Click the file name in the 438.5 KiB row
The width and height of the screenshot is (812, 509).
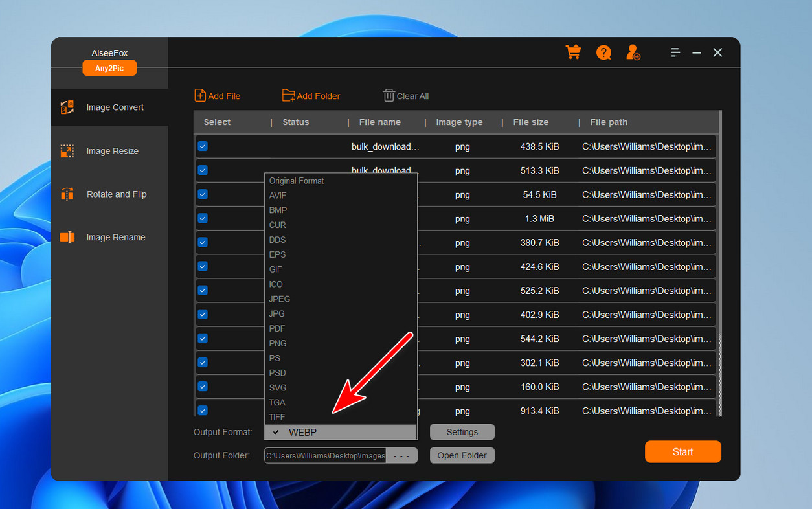point(386,146)
